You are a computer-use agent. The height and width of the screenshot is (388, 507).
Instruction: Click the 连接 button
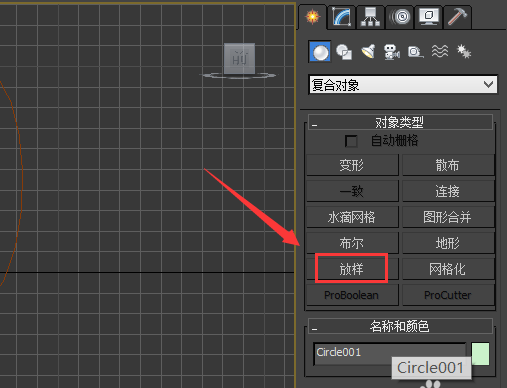[x=448, y=191]
